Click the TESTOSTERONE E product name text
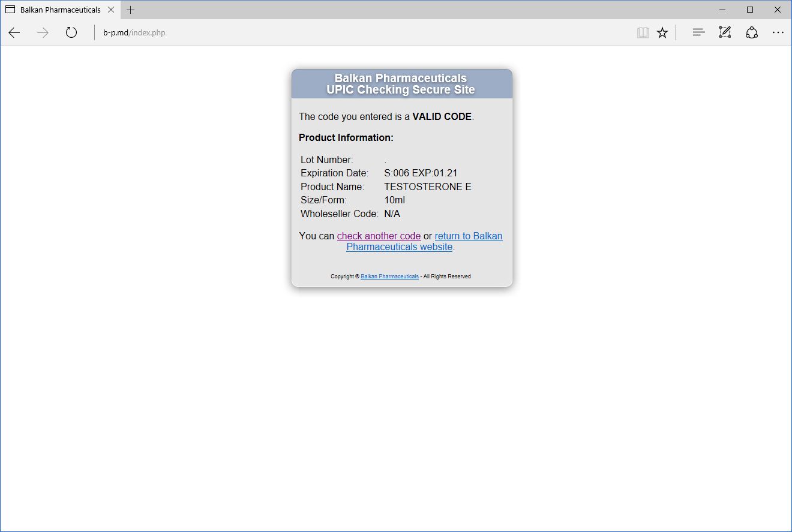Screen dimensions: 792x532 click(428, 187)
